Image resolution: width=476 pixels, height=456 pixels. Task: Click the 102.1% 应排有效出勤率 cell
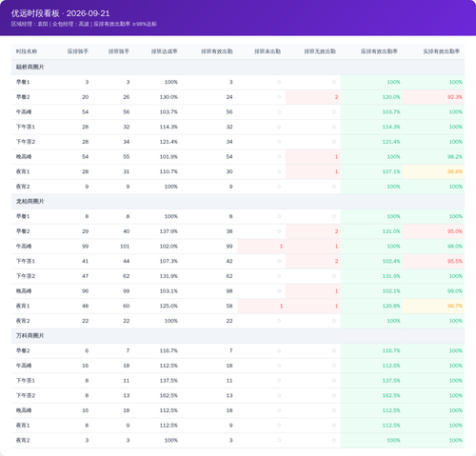[372, 291]
